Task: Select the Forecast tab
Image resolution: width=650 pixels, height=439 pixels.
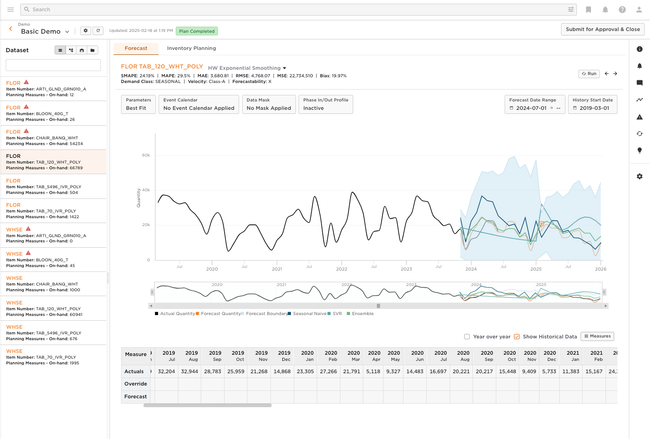Action: (135, 48)
